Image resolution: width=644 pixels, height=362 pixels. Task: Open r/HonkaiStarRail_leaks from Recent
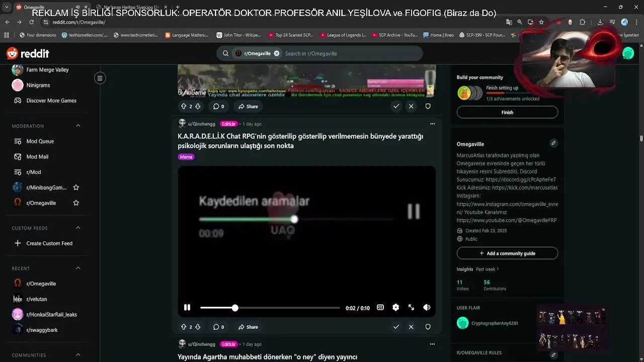pos(51,315)
